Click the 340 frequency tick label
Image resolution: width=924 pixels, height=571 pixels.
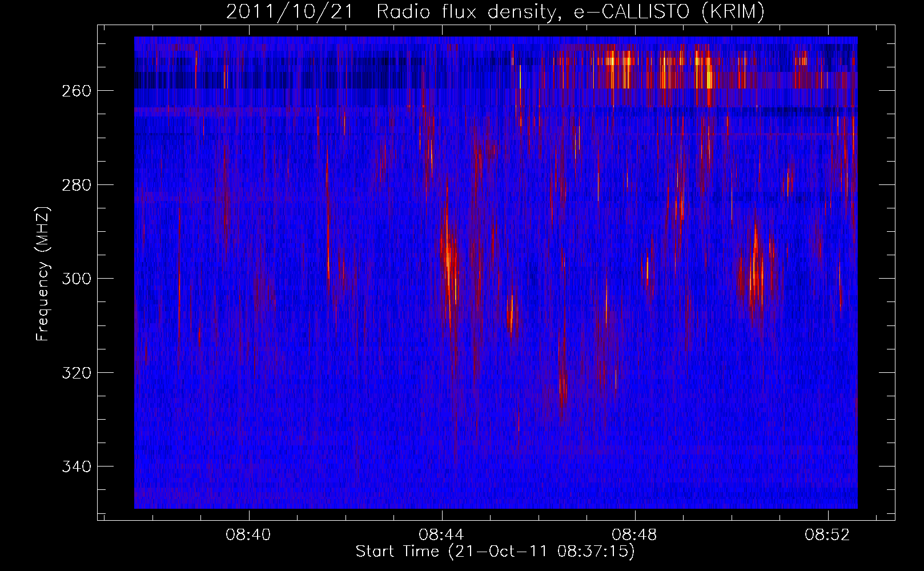(x=77, y=467)
